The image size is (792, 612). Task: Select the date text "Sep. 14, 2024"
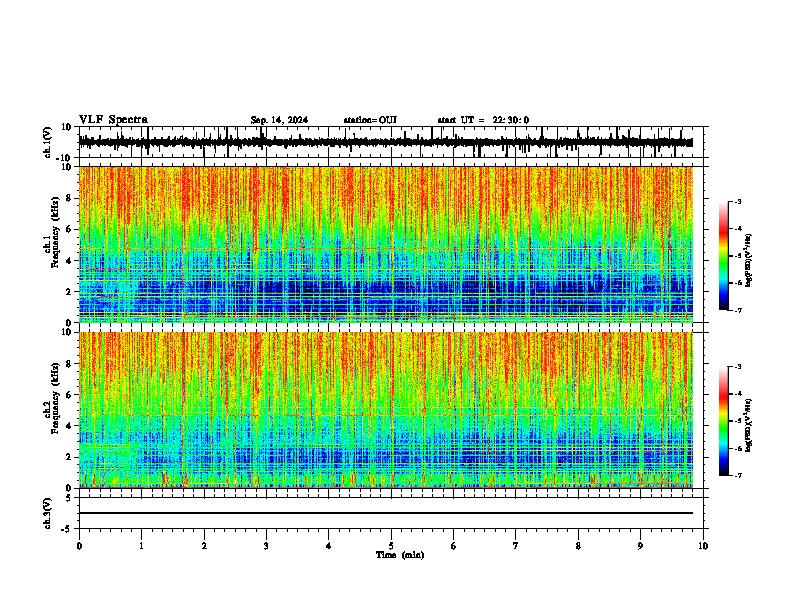(279, 120)
